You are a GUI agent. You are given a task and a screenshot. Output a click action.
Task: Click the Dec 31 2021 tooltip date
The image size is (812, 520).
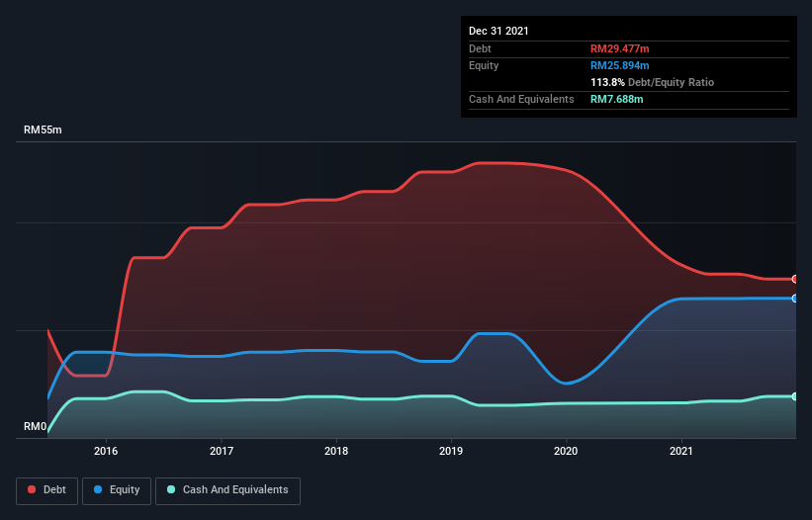[498, 31]
